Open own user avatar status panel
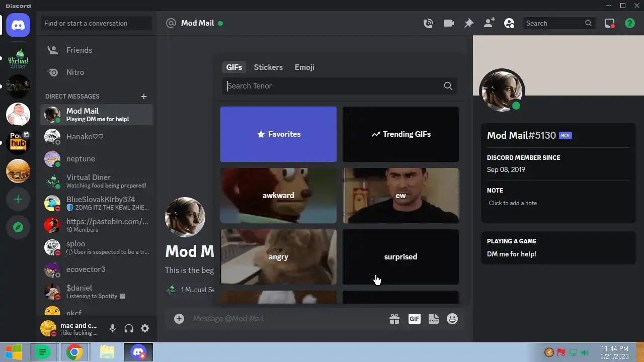This screenshot has height=362, width=644. (x=48, y=328)
